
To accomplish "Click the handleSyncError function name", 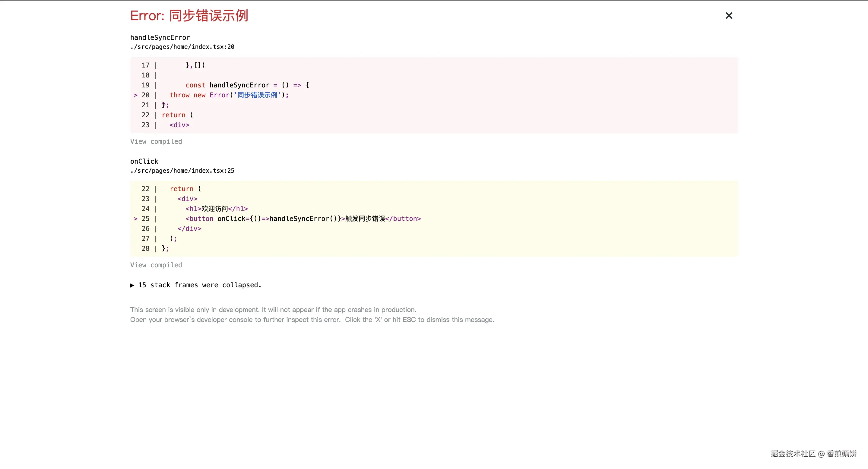I will (160, 37).
